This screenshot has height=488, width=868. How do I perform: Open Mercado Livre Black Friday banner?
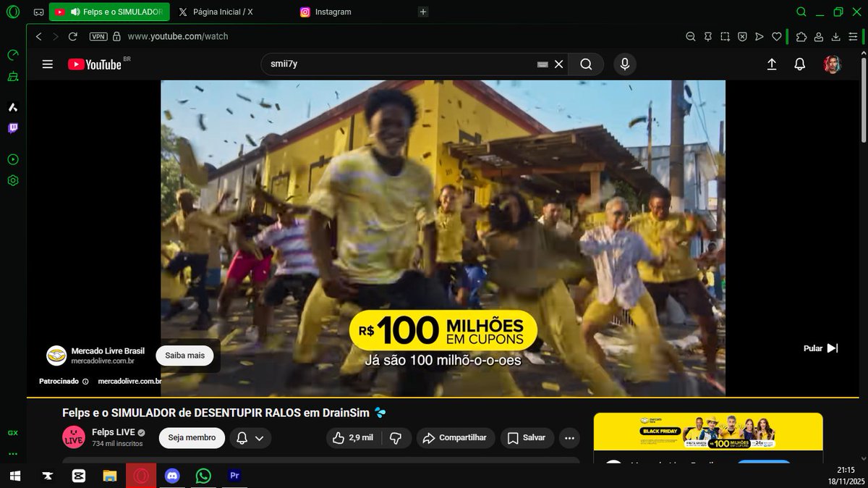[x=708, y=432]
